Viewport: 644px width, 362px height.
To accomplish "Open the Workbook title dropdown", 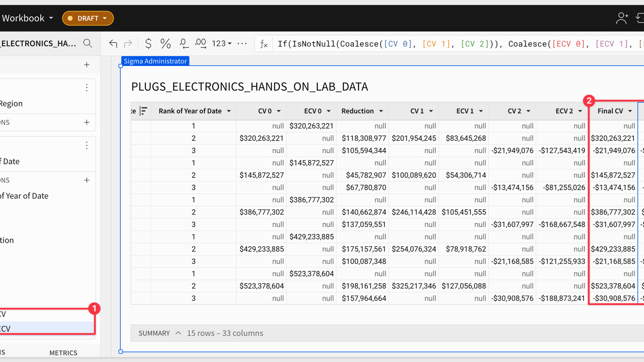I will tap(51, 18).
